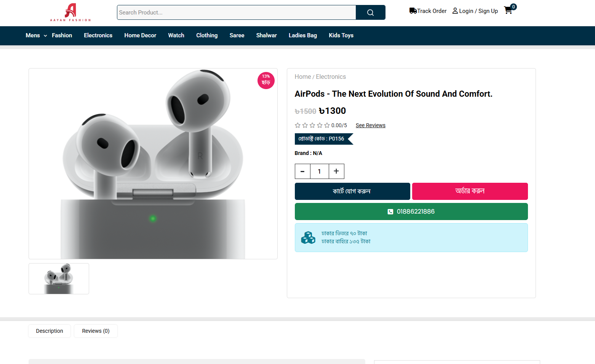Image resolution: width=595 pixels, height=364 pixels.
Task: Open the Kids Toys category
Action: point(341,35)
